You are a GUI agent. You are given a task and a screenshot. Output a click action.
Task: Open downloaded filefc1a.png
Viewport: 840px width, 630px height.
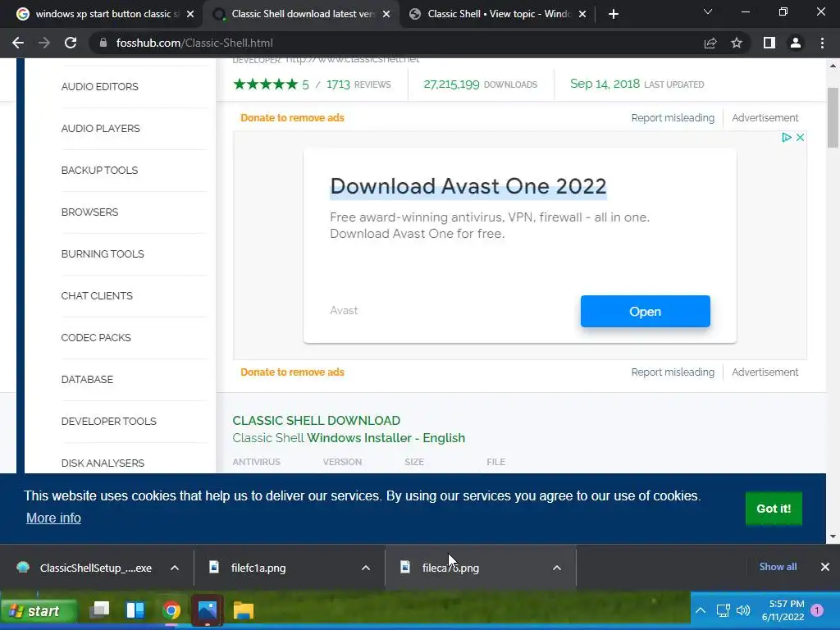(x=257, y=568)
